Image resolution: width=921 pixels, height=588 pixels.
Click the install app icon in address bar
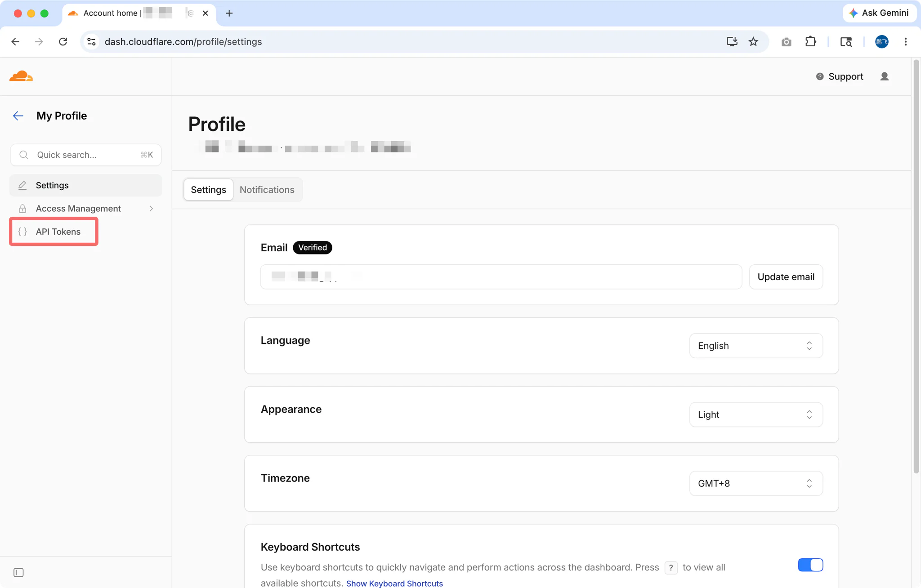[x=732, y=42]
